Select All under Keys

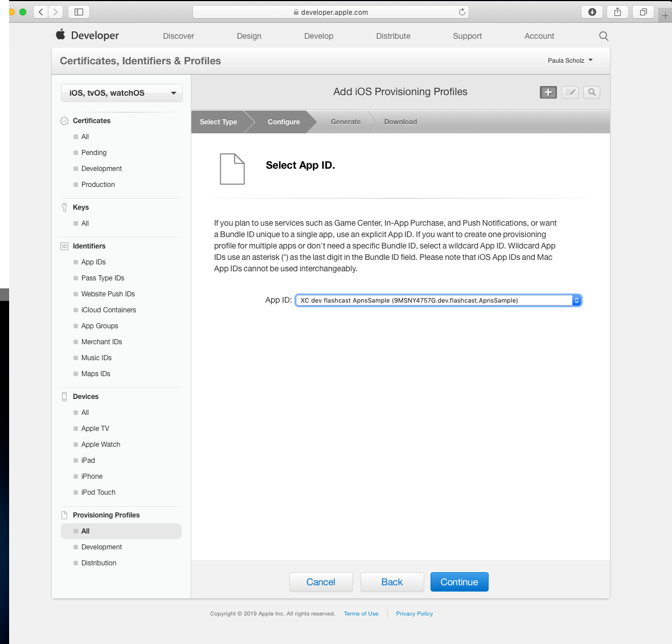pos(85,223)
